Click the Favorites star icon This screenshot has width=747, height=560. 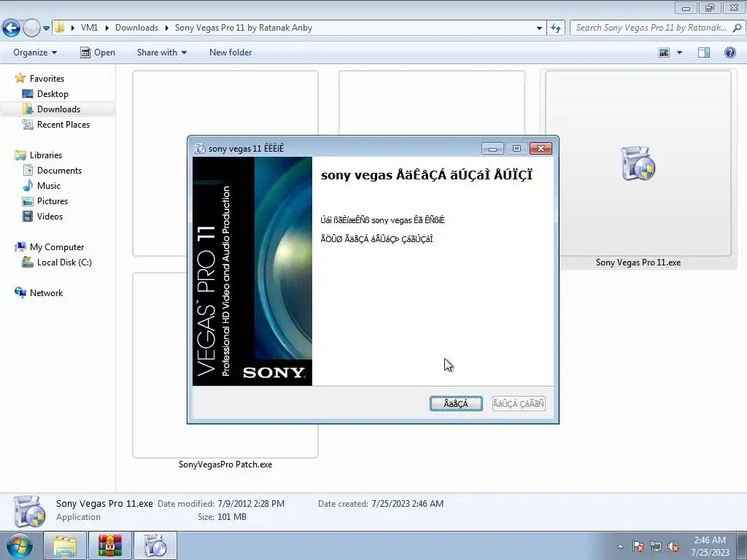(20, 77)
